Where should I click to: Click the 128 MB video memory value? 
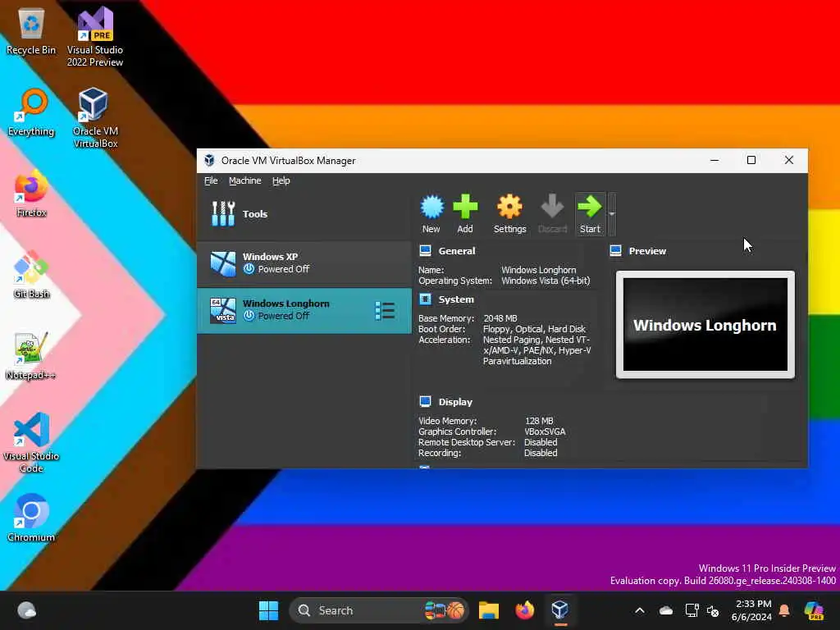[x=539, y=421]
